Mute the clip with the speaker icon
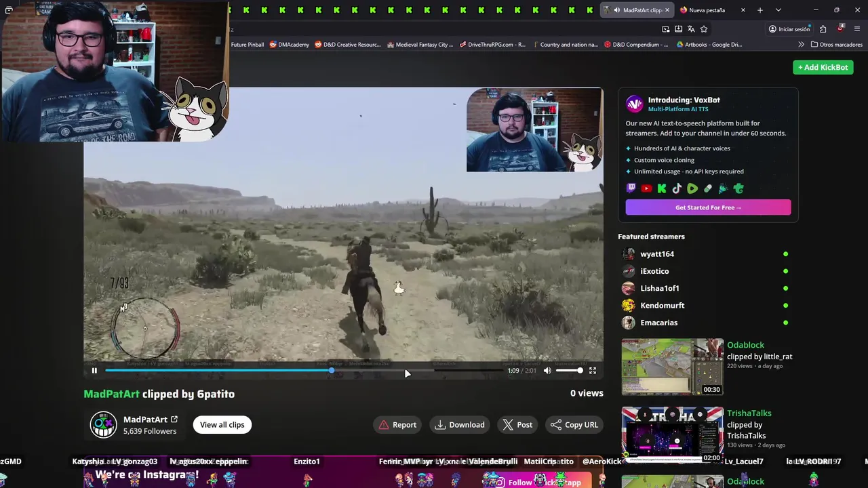This screenshot has height=488, width=868. [x=547, y=371]
